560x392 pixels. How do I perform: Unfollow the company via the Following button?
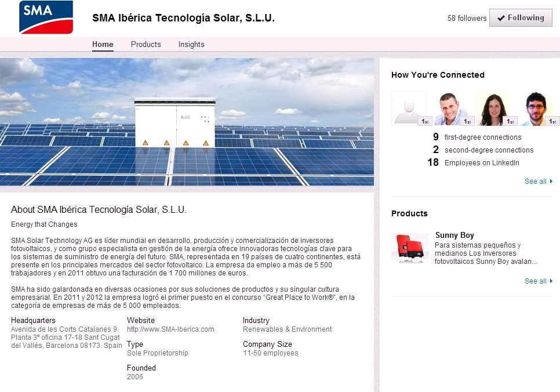521,17
